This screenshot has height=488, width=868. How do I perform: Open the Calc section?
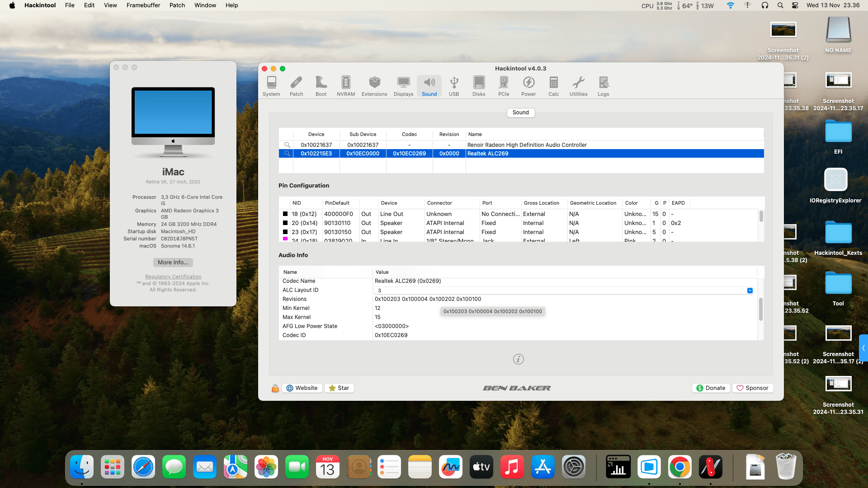(x=553, y=85)
